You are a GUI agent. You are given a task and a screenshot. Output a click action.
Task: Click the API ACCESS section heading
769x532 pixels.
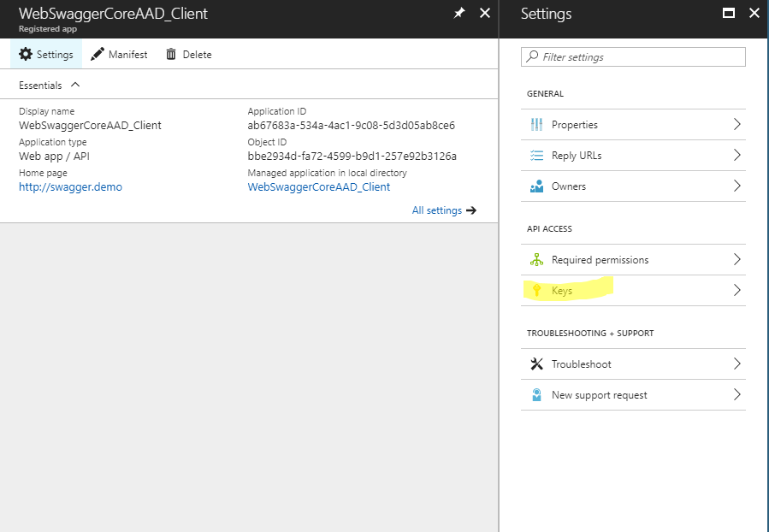549,229
